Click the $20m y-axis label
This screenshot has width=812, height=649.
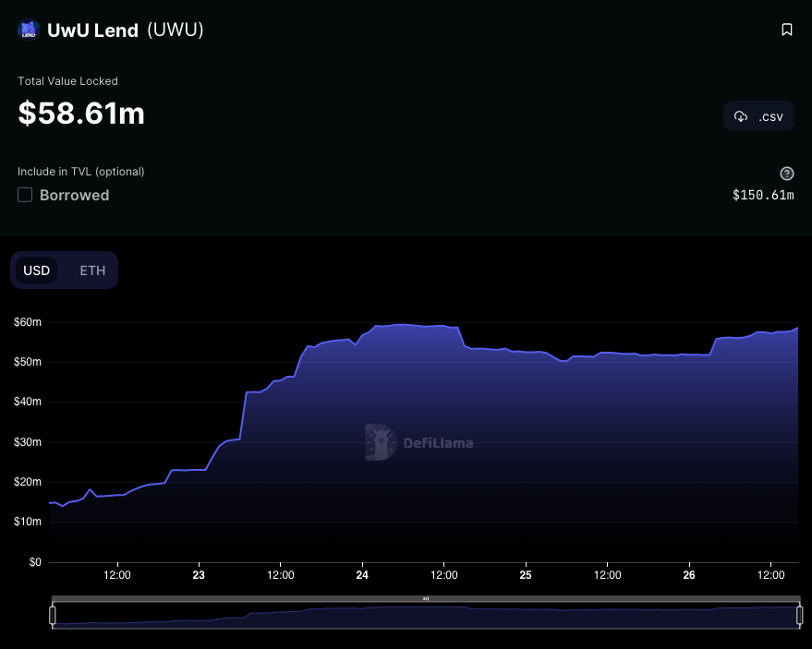point(28,482)
